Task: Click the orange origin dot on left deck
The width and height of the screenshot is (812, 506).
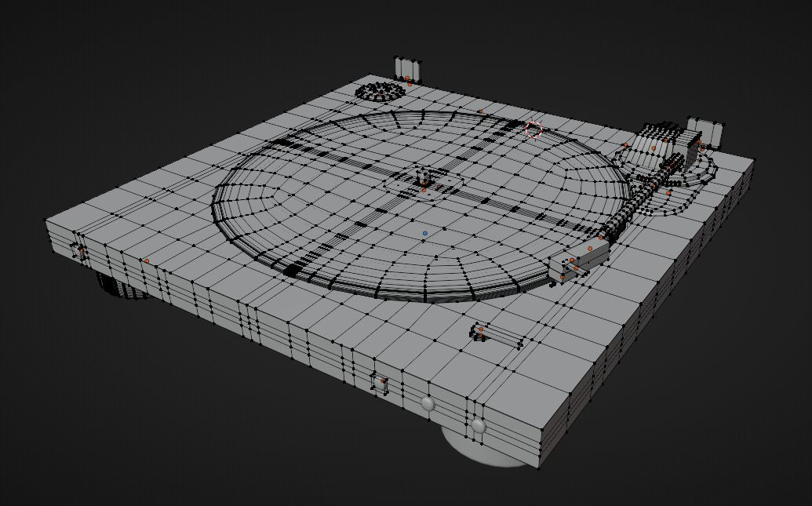Action: [x=147, y=260]
